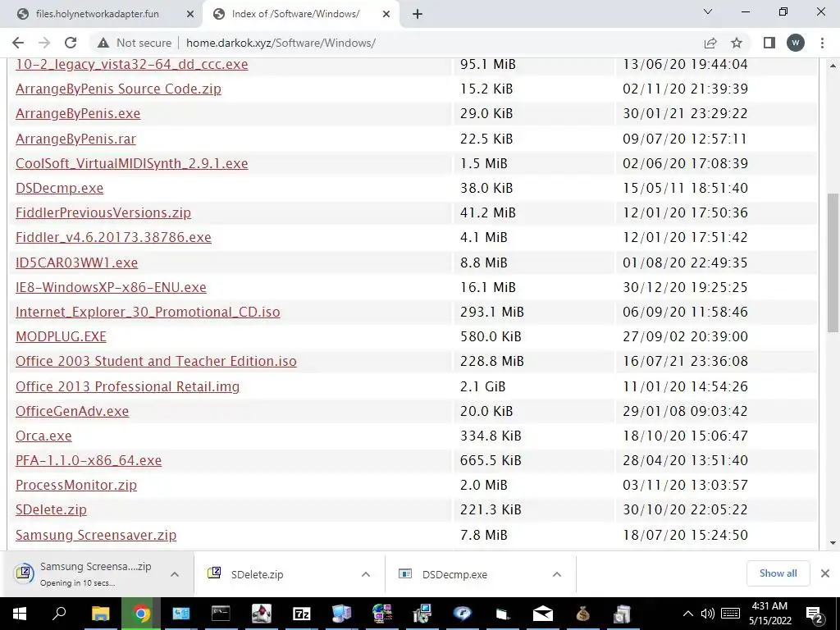
Task: Open the Windows Start menu
Action: 20,614
